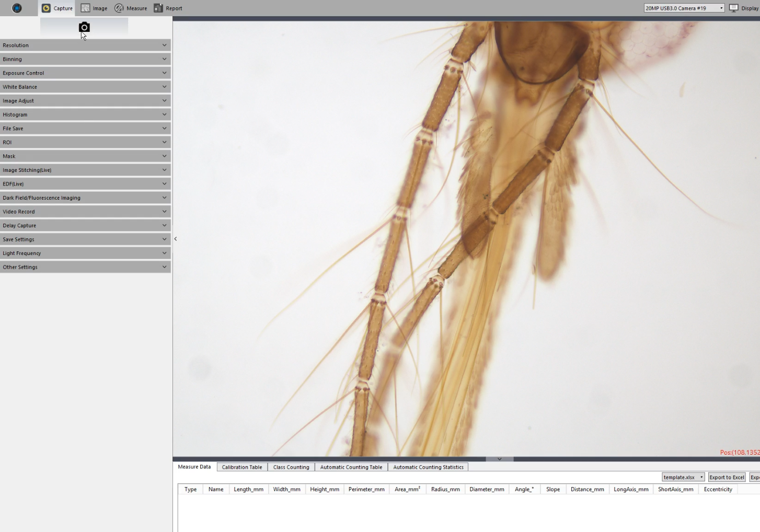Image resolution: width=760 pixels, height=532 pixels.
Task: Expand the Resolution section
Action: pos(85,45)
